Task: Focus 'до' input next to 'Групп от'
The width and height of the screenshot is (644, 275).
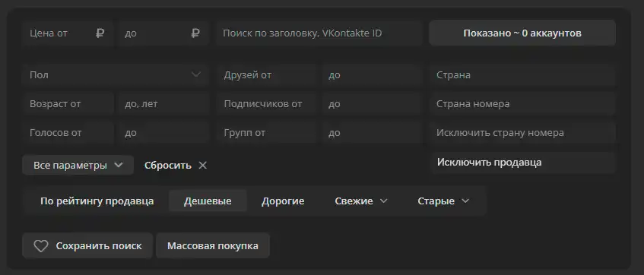Action: pyautogui.click(x=373, y=133)
